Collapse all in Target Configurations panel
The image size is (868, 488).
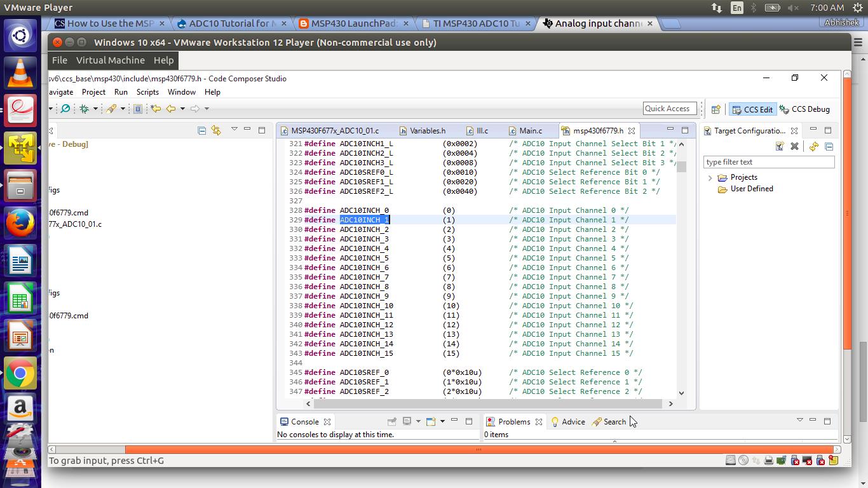[x=829, y=147]
